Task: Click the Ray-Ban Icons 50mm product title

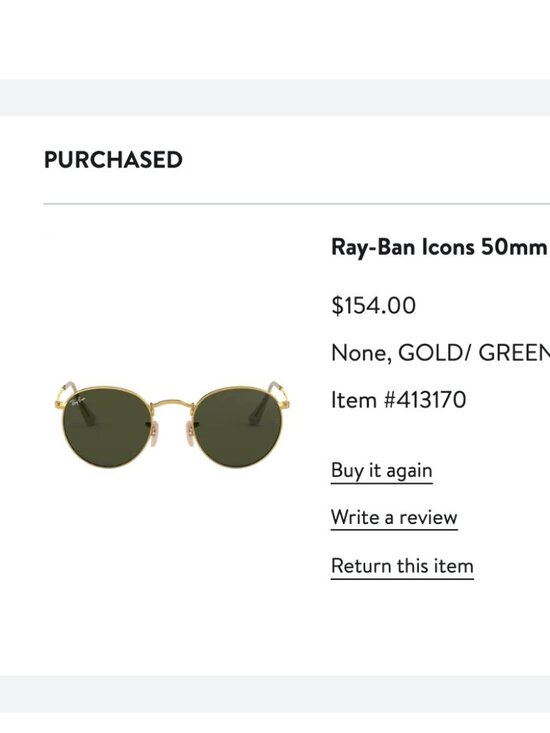Action: [x=440, y=247]
